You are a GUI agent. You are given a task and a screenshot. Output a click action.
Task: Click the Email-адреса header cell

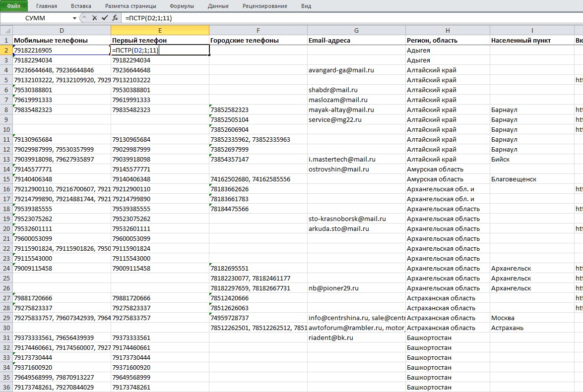356,41
